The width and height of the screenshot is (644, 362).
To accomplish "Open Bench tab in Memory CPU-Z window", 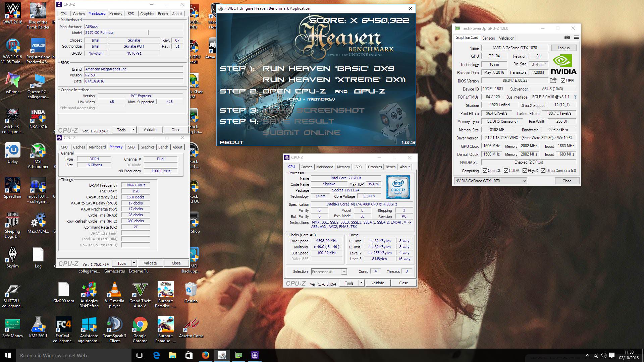I will click(x=163, y=147).
